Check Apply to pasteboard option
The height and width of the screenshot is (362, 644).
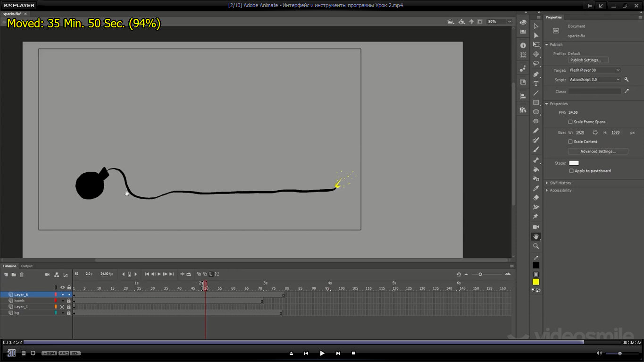click(571, 171)
